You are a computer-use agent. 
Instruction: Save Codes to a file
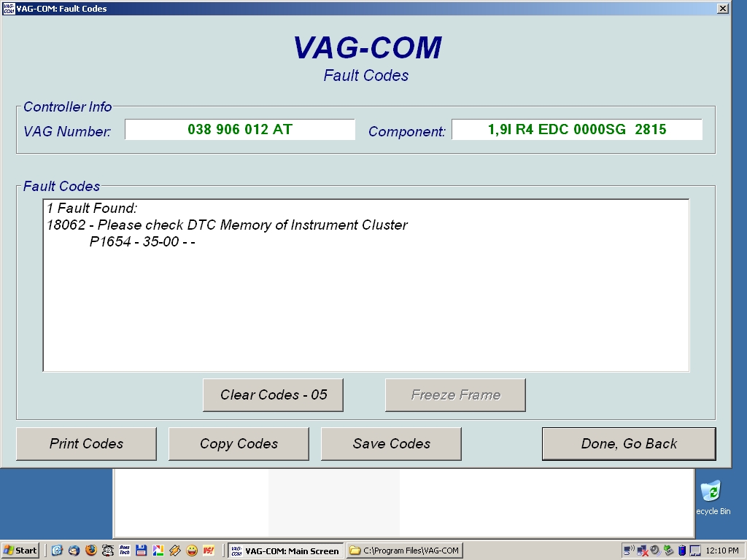pos(391,444)
